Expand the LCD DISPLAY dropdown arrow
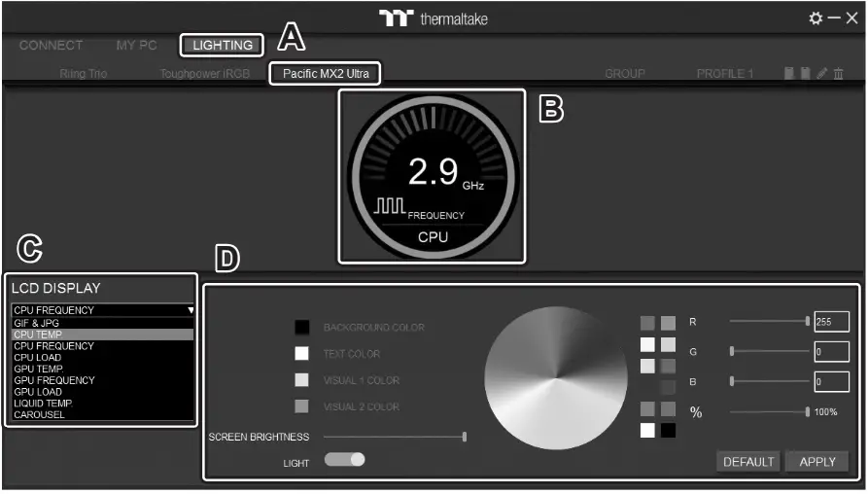 [x=191, y=310]
